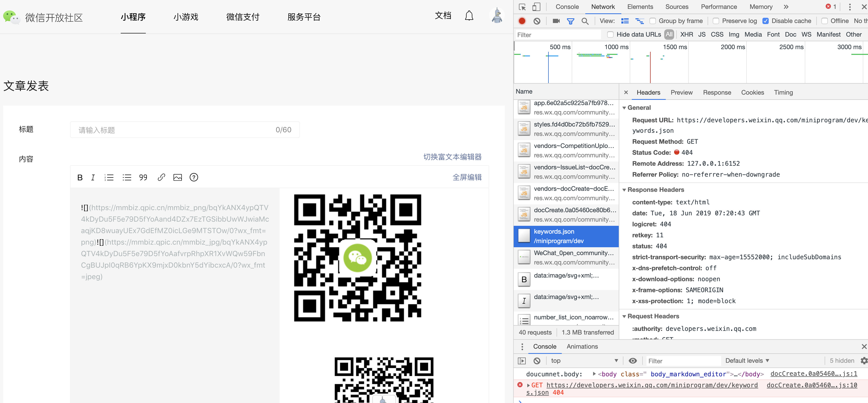Collapse the Response Headers section

tap(624, 190)
